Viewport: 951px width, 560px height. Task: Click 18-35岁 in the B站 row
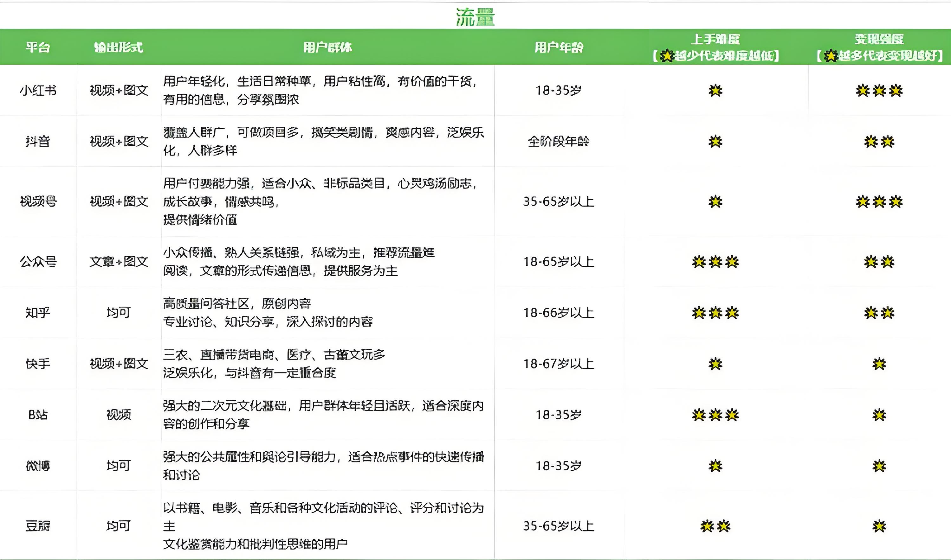tap(559, 415)
